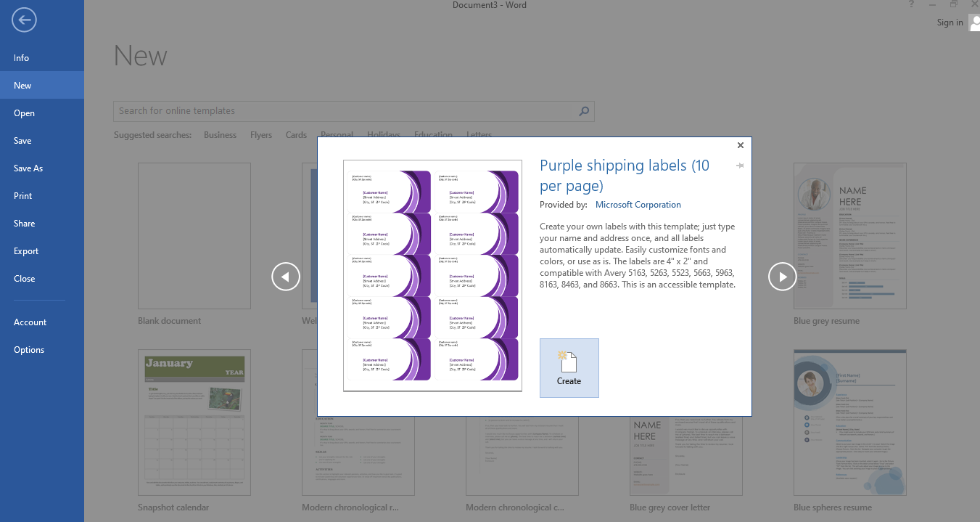Select the Modern chronological resume thumbnail

point(358,456)
